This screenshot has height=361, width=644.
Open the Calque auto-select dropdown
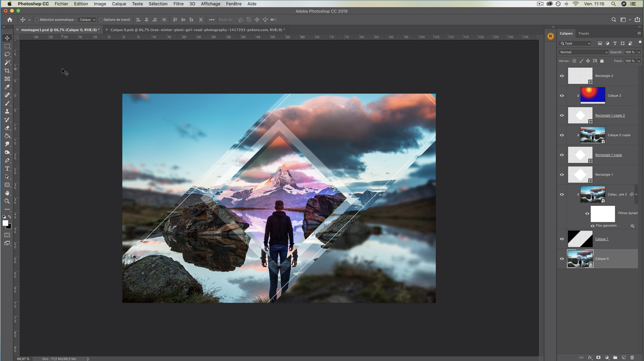(x=87, y=20)
